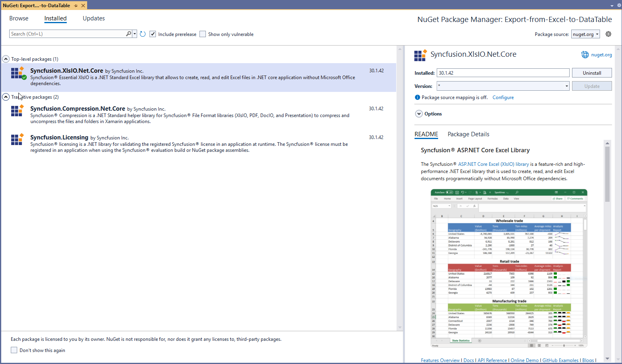Expand the Options section
Screen dimensions: 622x364
click(x=419, y=113)
